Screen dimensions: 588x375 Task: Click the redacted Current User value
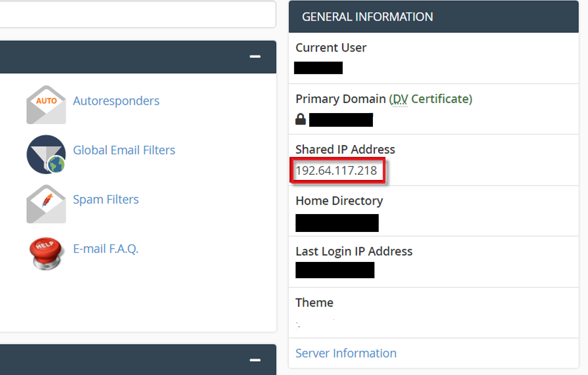(x=318, y=68)
